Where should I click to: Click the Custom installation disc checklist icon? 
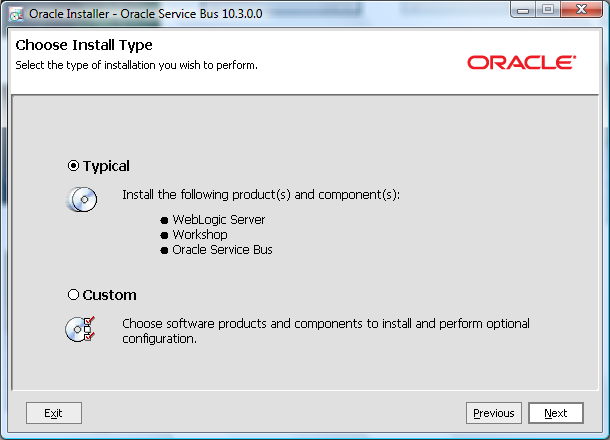(80, 329)
